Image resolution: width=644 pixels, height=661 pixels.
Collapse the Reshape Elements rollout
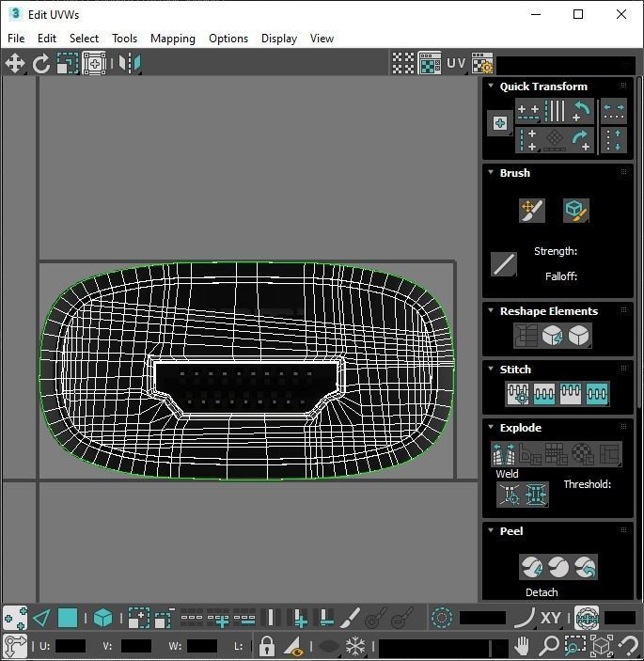click(x=491, y=310)
